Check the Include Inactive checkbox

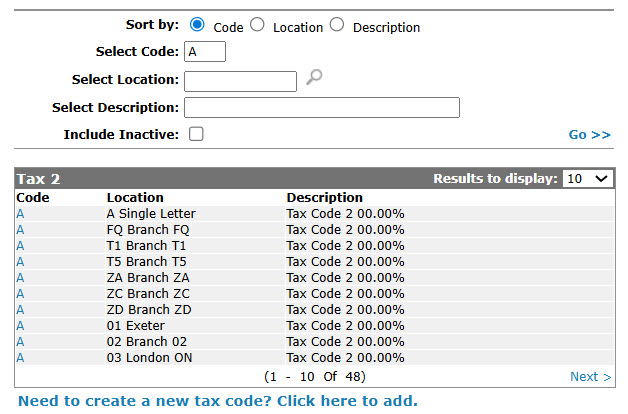coord(196,134)
